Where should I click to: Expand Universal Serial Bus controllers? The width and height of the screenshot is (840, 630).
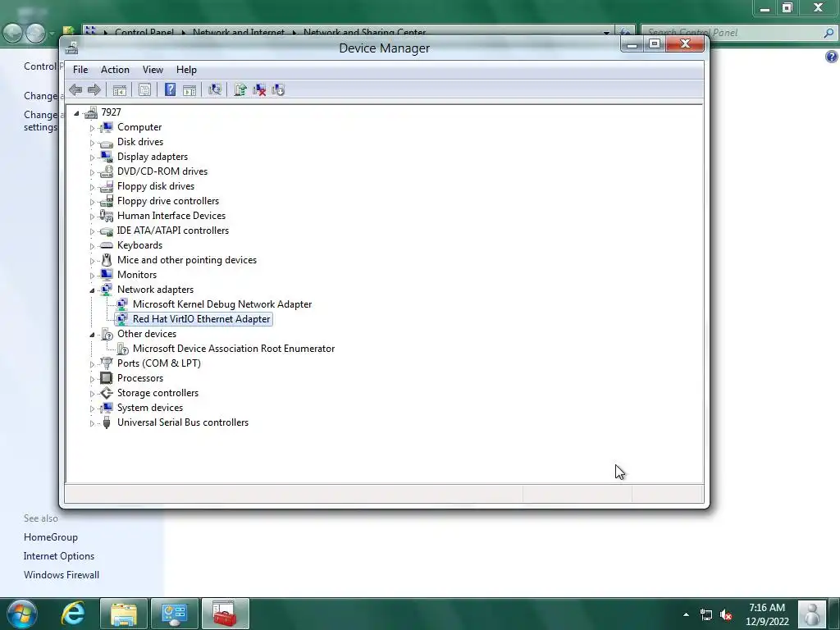92,423
